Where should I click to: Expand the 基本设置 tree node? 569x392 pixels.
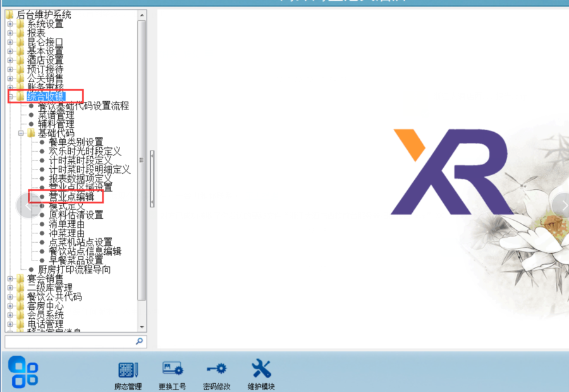click(x=10, y=51)
